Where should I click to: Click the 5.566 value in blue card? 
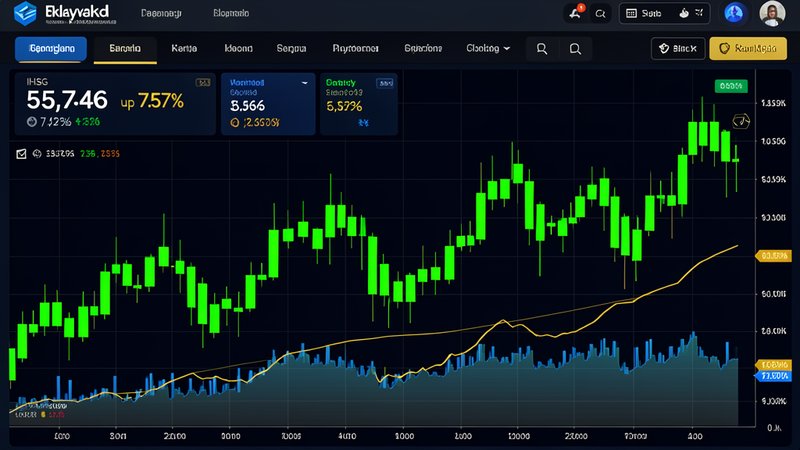pos(247,106)
